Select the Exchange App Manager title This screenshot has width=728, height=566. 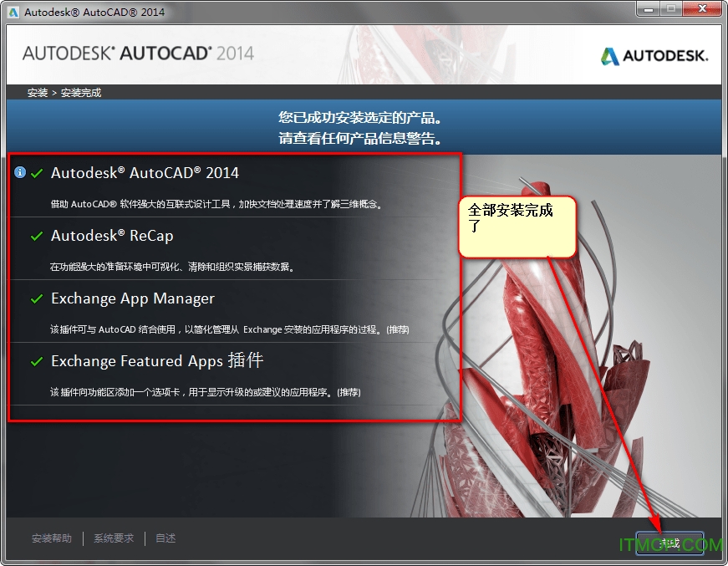click(x=133, y=298)
